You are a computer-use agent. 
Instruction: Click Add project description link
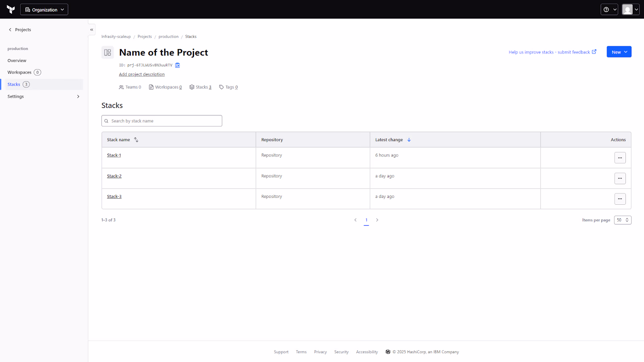pyautogui.click(x=142, y=74)
